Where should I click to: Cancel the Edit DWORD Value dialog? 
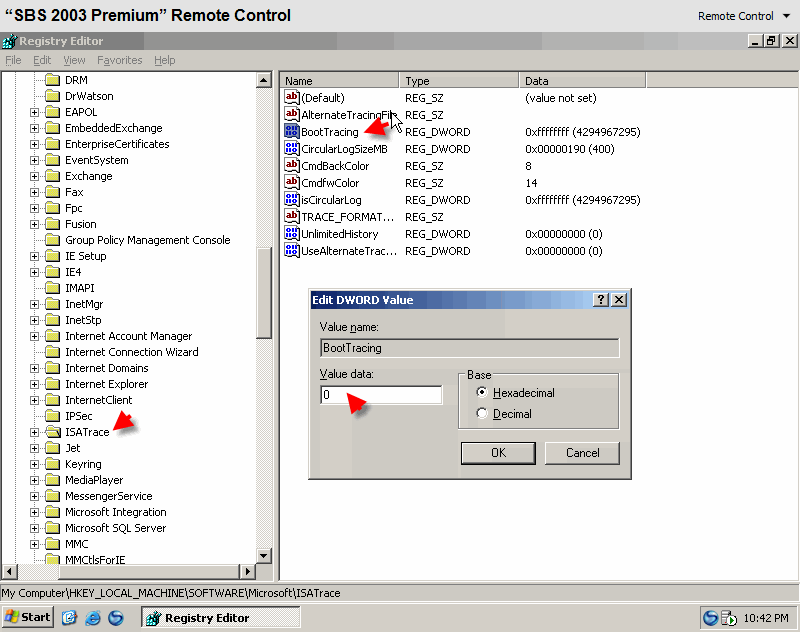click(x=582, y=453)
